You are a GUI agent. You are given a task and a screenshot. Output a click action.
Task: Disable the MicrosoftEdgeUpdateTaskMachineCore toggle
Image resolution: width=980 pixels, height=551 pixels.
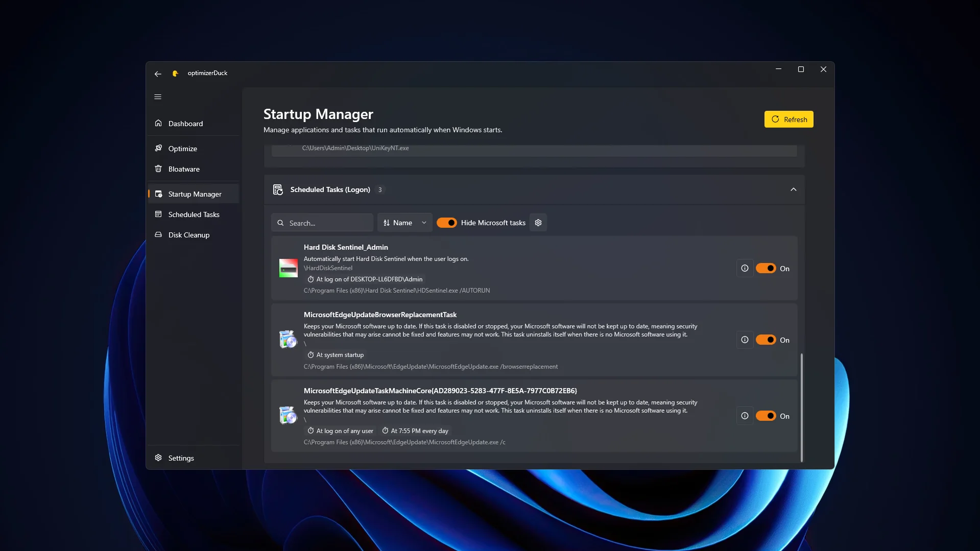click(x=766, y=416)
